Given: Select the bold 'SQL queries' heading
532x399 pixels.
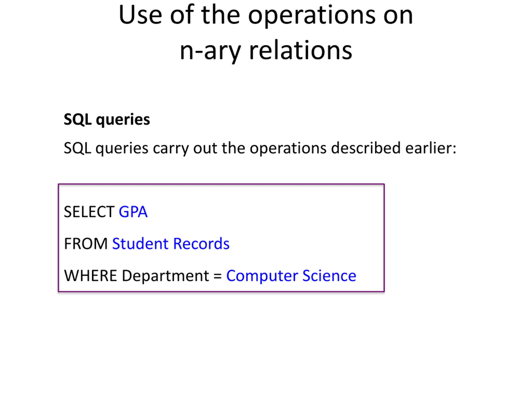Looking at the screenshot, I should (x=107, y=119).
